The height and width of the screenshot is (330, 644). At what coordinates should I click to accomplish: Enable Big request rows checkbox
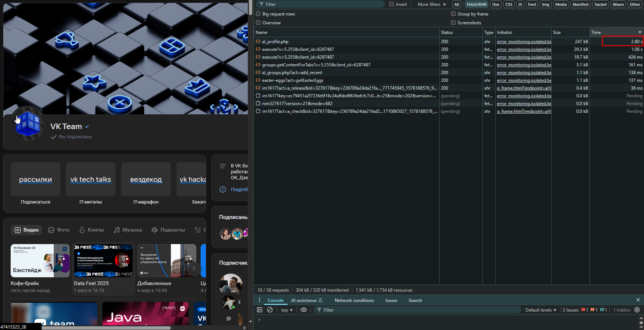tap(258, 14)
